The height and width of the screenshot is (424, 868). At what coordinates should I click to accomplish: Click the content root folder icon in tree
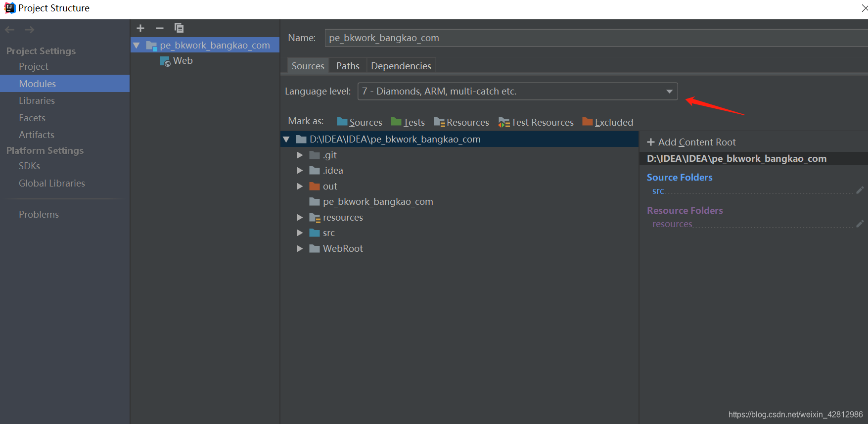(x=301, y=140)
